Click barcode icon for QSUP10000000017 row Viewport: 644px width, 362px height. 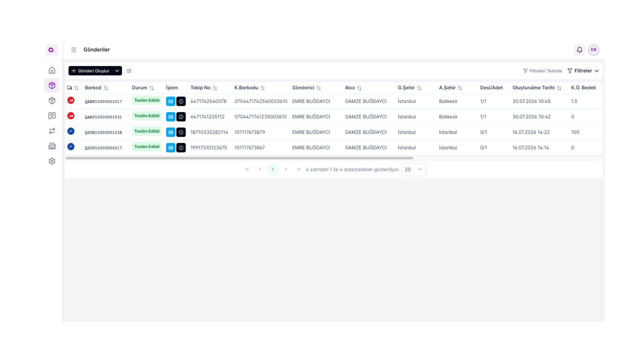171,148
